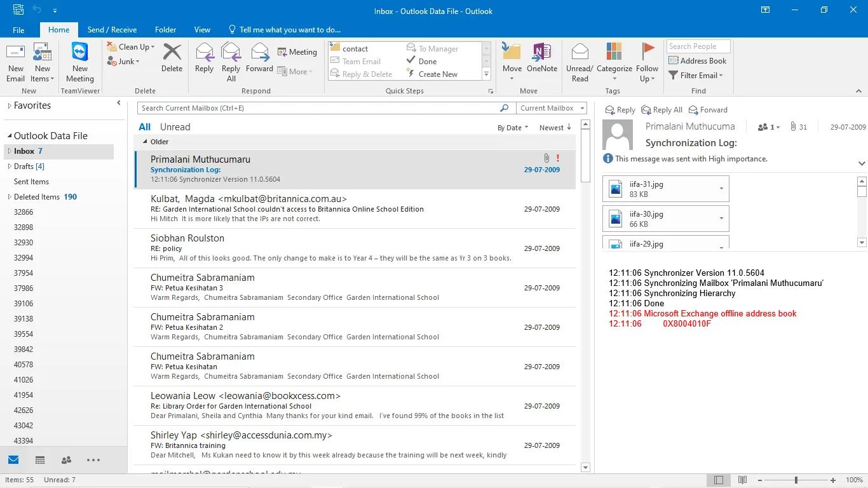Click Forward in the ribbon Respond group

coord(259,58)
